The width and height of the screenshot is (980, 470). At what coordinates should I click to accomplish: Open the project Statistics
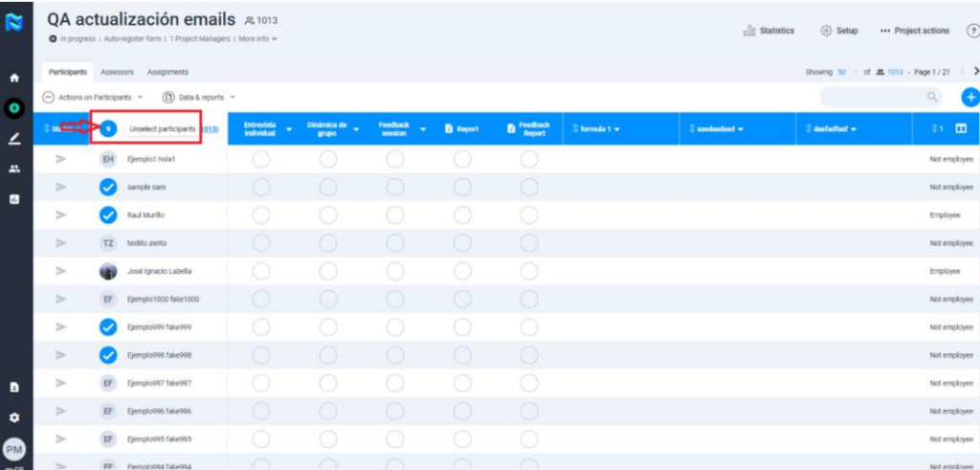(x=769, y=31)
